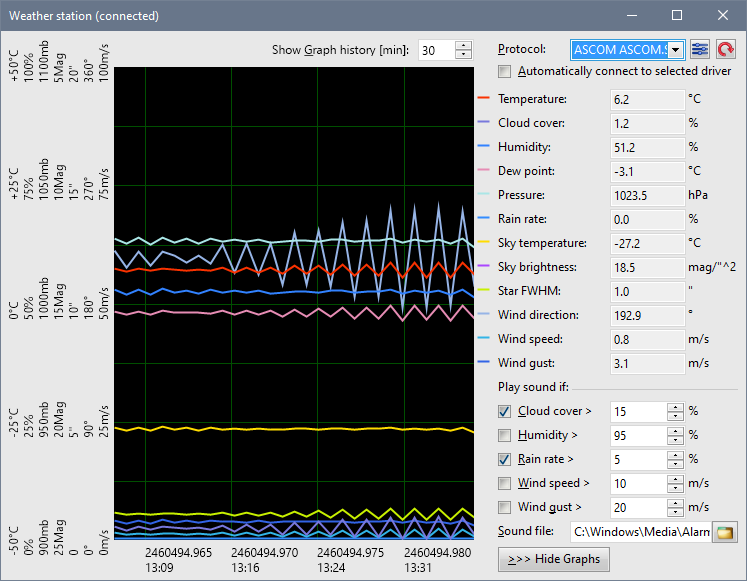Enable the Wind speed sound alarm

click(x=505, y=484)
